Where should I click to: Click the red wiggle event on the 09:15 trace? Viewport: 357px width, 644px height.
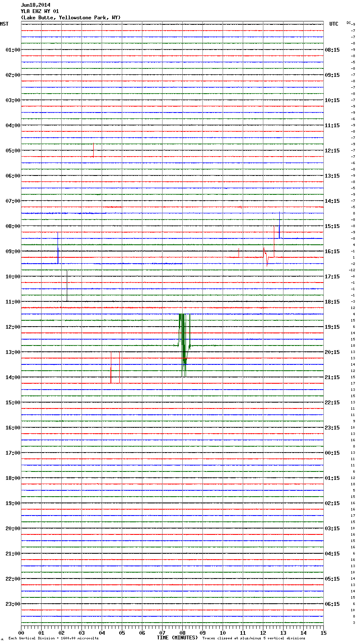point(265,257)
